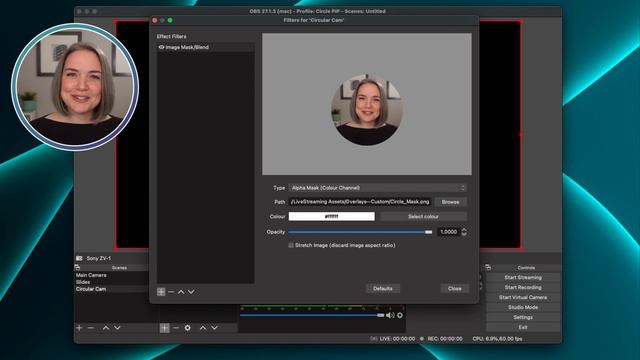The width and height of the screenshot is (640, 360).
Task: Add a new effect filter in Filters dialog
Action: pyautogui.click(x=161, y=292)
